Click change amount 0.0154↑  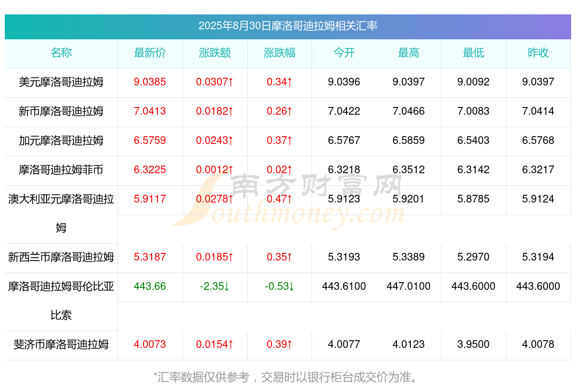215,344
